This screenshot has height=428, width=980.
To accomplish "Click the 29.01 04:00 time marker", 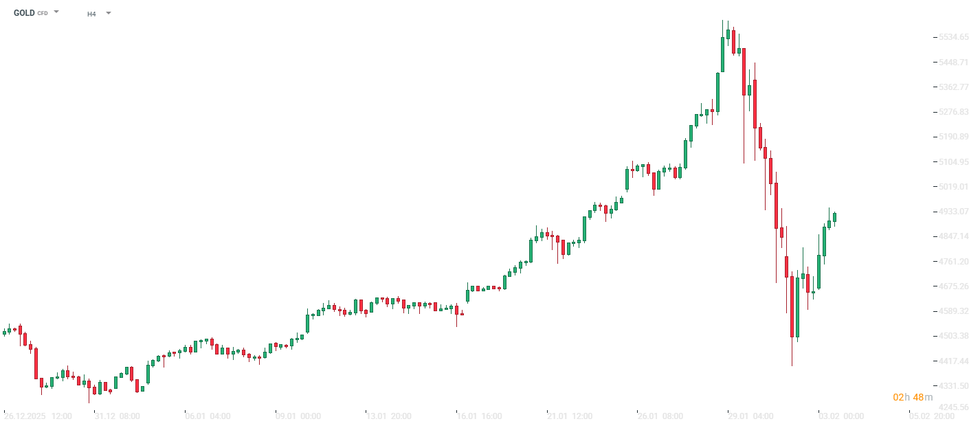I will tap(750, 416).
